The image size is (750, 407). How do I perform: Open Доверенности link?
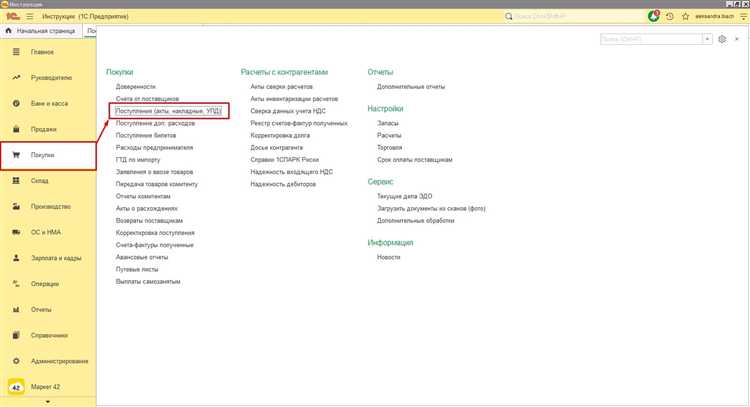tap(135, 87)
